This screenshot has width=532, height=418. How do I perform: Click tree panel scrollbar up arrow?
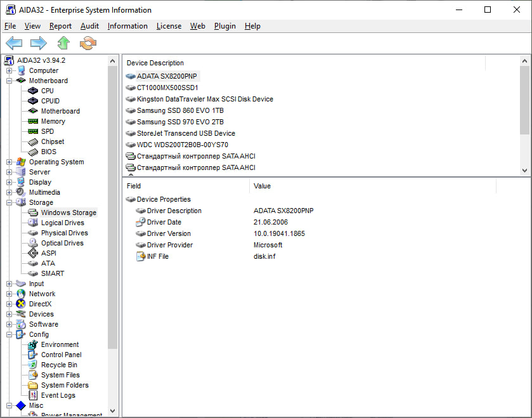[x=113, y=61]
